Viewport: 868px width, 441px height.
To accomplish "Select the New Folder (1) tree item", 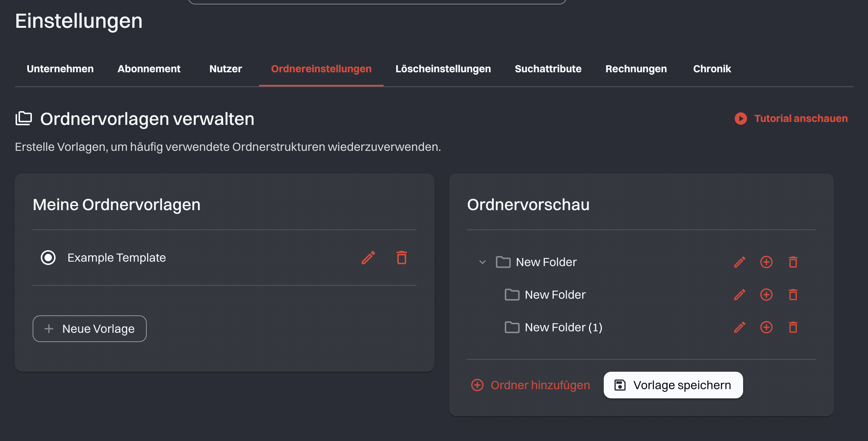I will click(563, 327).
